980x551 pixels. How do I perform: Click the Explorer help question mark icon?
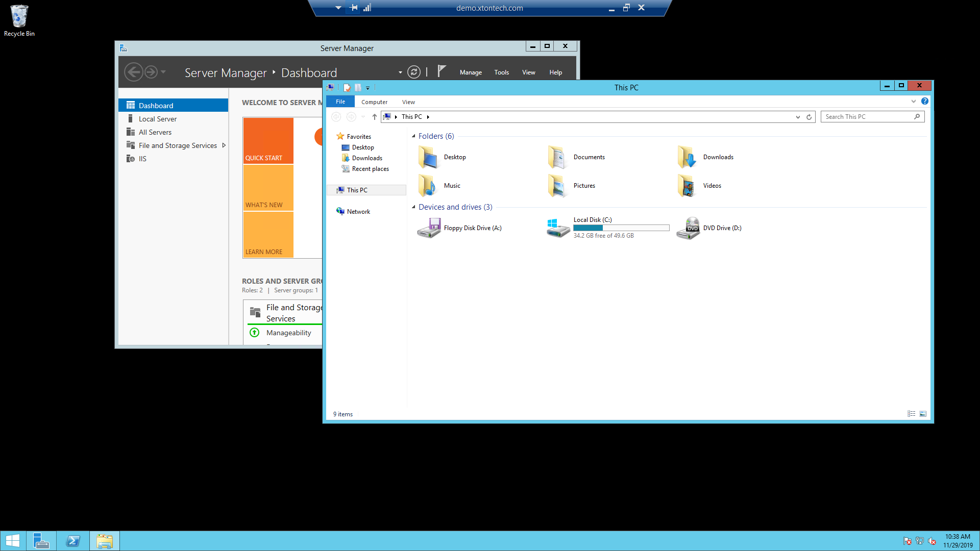[x=924, y=102]
